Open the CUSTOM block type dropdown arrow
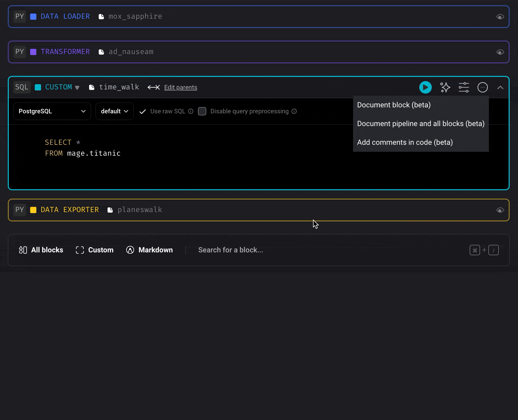The width and height of the screenshot is (518, 420). [77, 88]
